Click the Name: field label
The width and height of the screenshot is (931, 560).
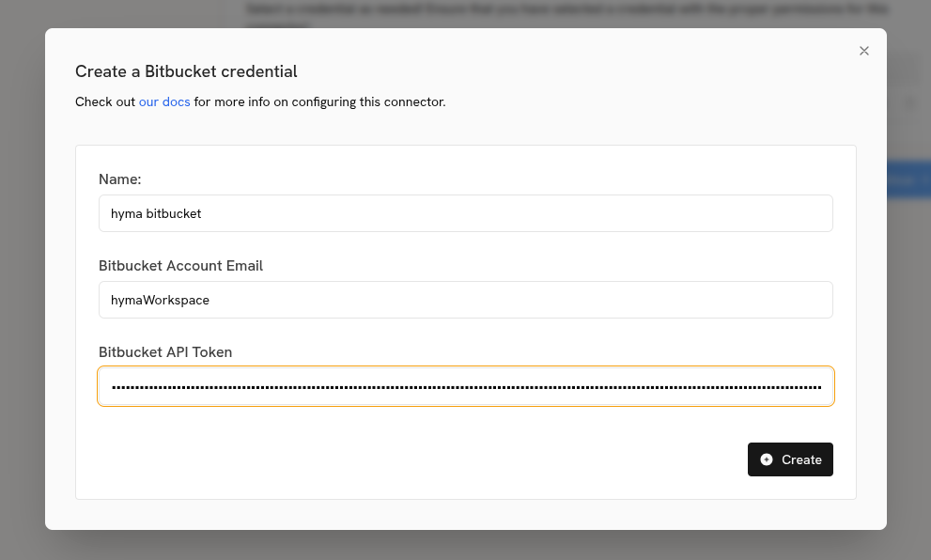click(x=119, y=179)
